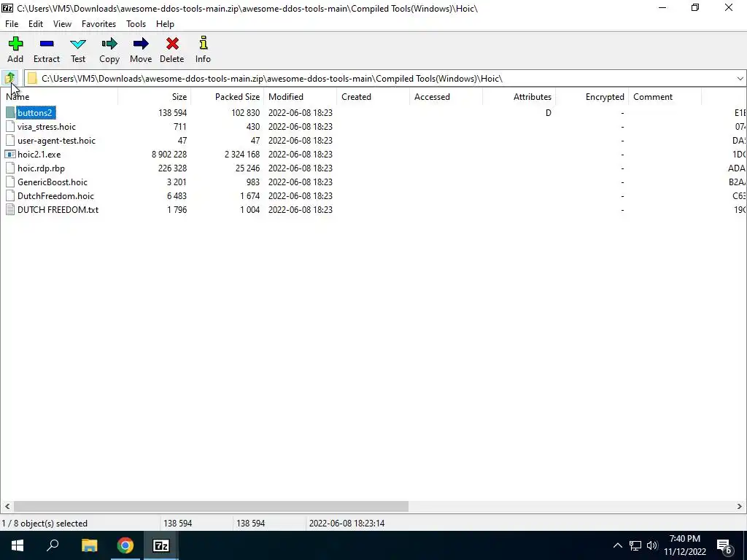Viewport: 747px width, 560px height.
Task: Click the '1 / 8 object(s) selected' status
Action: coord(44,524)
